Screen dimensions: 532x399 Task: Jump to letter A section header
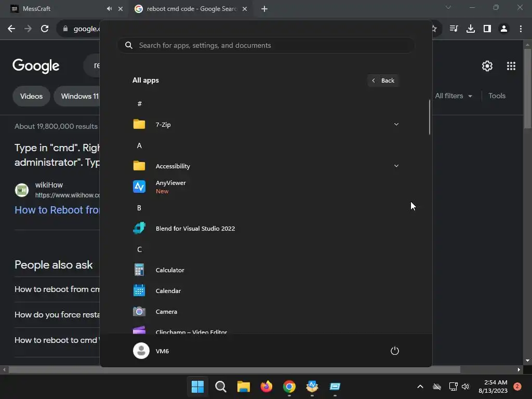[x=139, y=145]
